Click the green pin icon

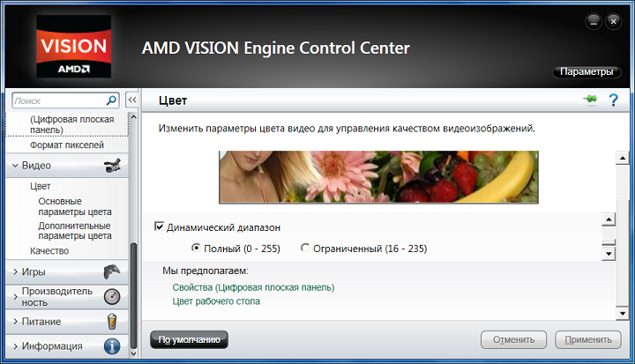tap(590, 100)
